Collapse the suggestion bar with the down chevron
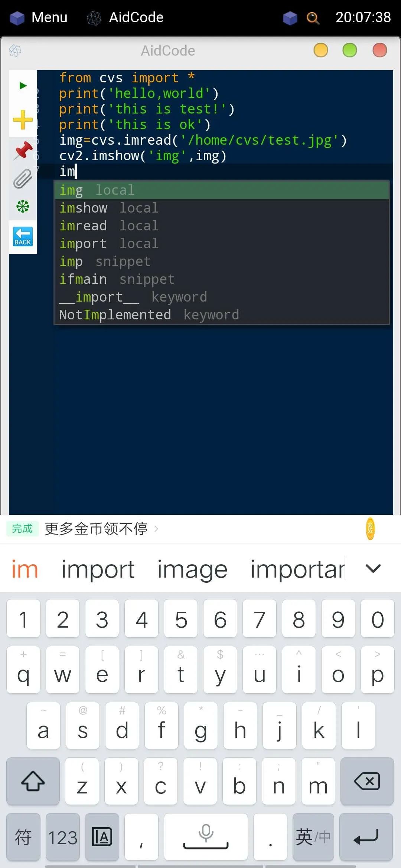This screenshot has width=401, height=868. (373, 568)
